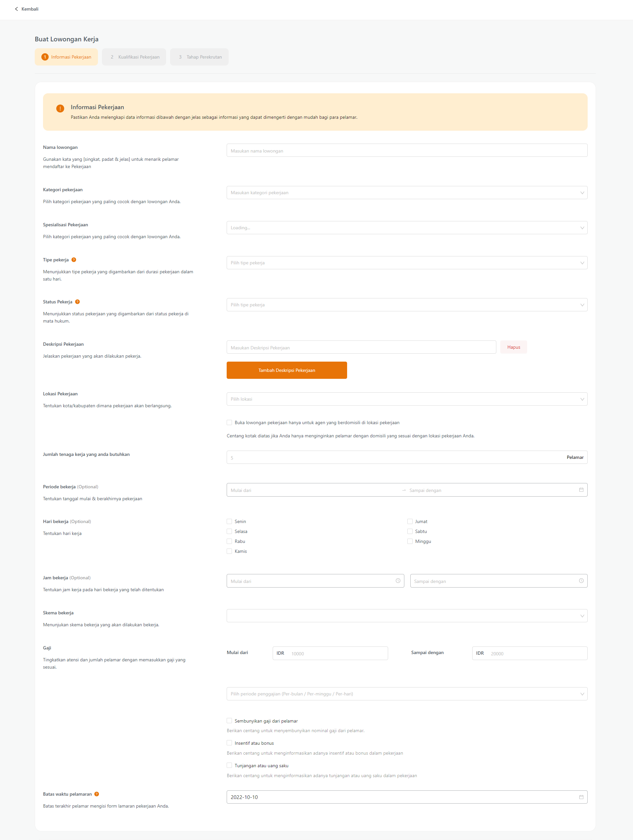Click the Masukan Deskripsi Pekerjaan input
The height and width of the screenshot is (840, 633).
[x=361, y=347]
